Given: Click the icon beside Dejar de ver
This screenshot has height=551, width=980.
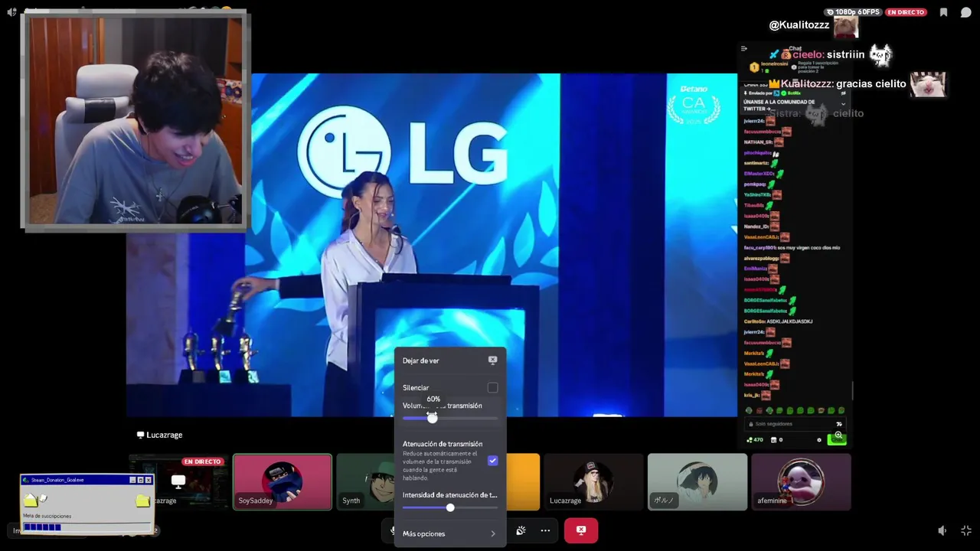Looking at the screenshot, I should [x=492, y=360].
